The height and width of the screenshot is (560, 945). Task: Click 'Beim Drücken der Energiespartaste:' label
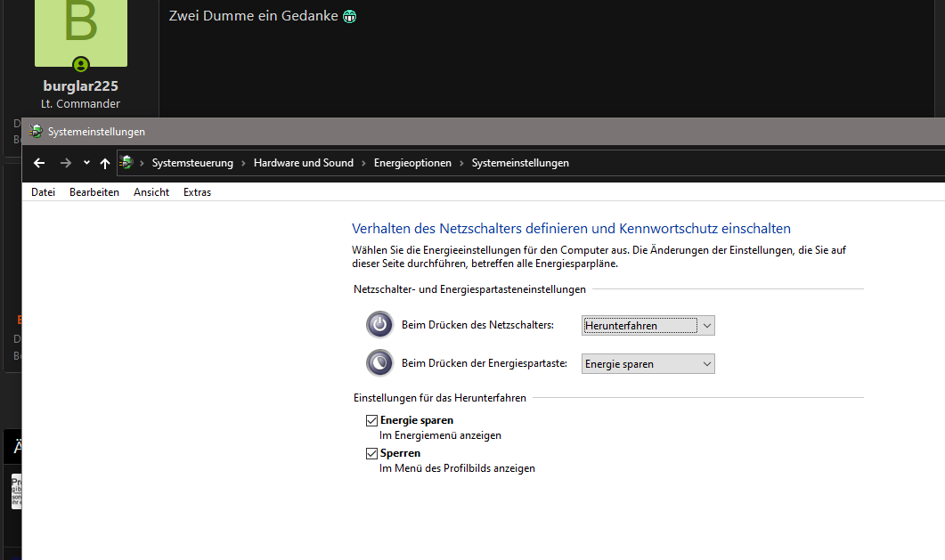click(484, 363)
